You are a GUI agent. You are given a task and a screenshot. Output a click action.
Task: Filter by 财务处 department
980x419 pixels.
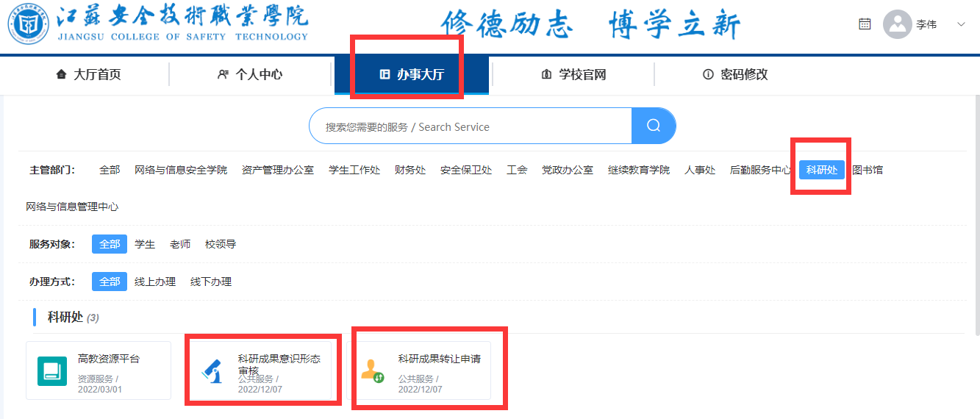410,170
